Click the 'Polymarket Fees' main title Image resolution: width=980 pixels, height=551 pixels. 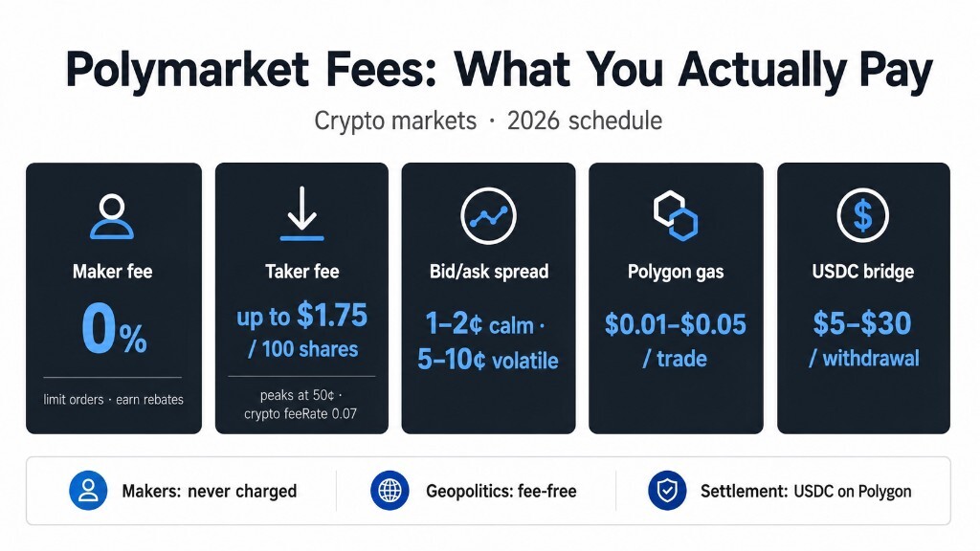click(254, 69)
